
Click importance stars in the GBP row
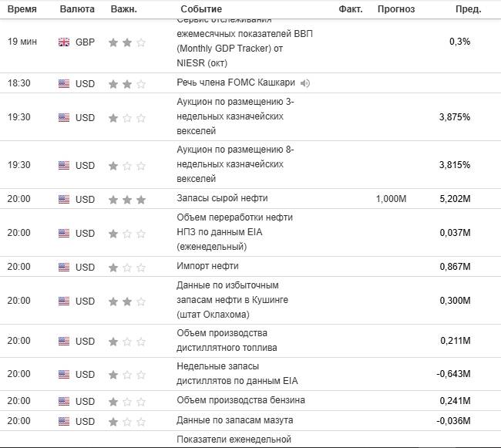coord(126,42)
